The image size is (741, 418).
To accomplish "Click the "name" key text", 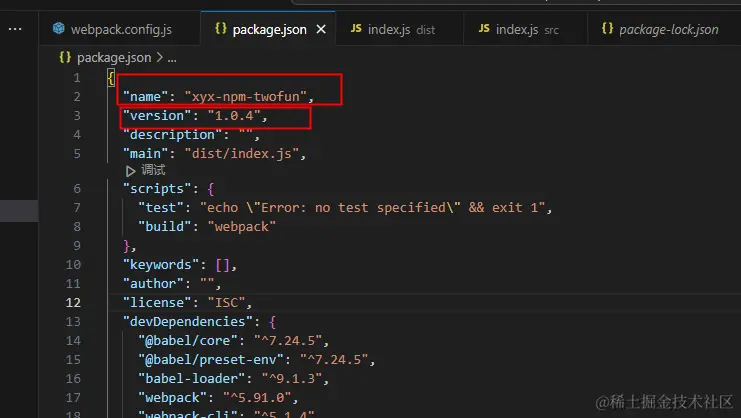I will [146, 96].
